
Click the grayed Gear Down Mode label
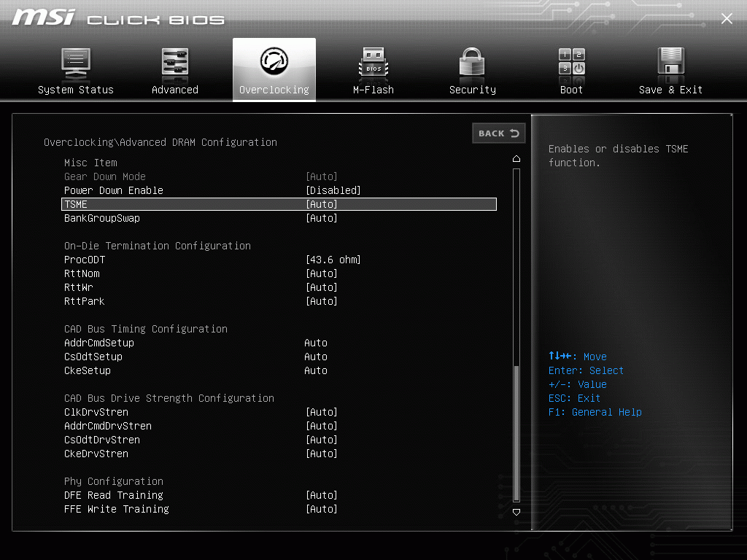pos(105,176)
